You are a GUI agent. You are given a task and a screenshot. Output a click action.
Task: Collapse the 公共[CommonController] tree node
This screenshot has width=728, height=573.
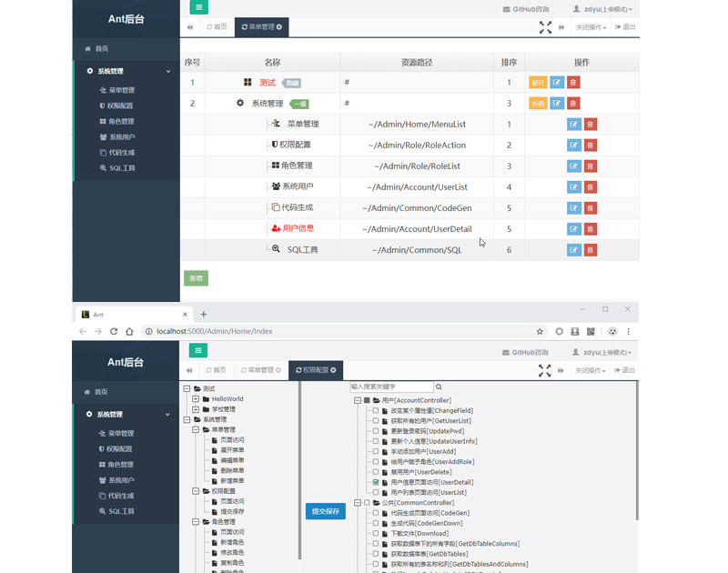358,503
